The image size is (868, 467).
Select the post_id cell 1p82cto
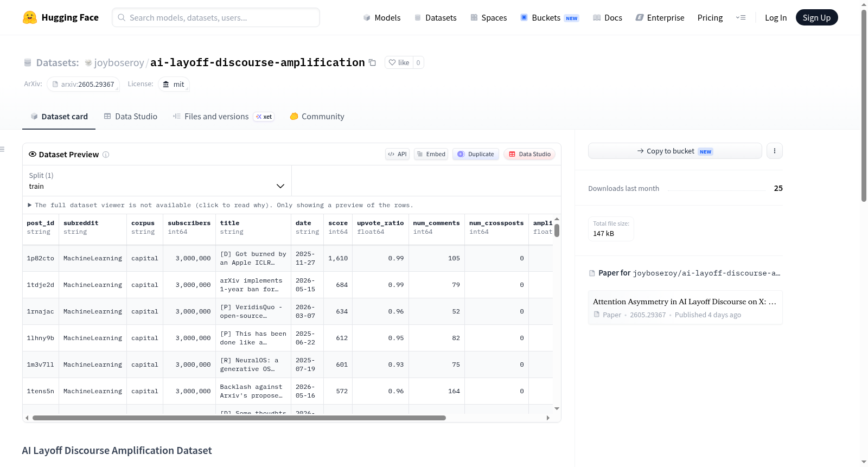pyautogui.click(x=41, y=258)
